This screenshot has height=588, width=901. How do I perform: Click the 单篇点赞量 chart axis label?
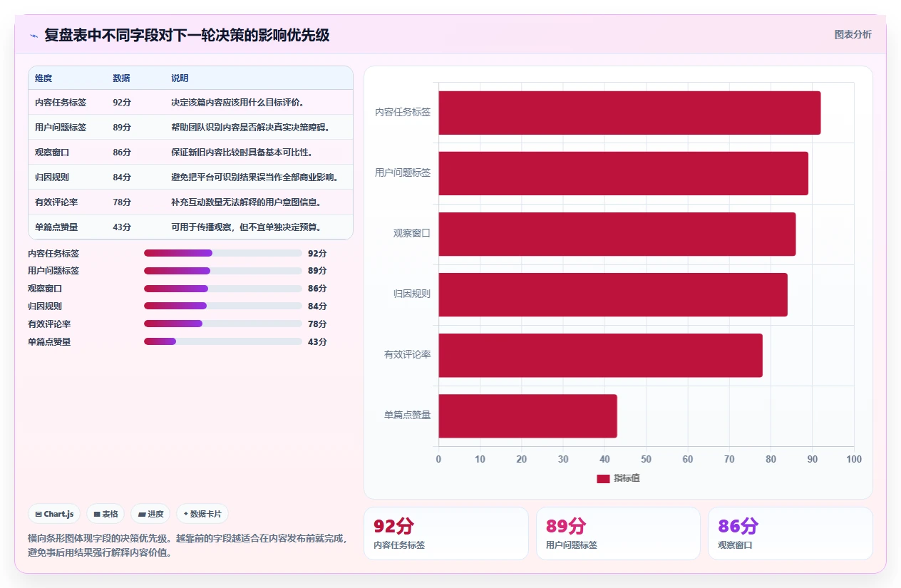coord(407,415)
